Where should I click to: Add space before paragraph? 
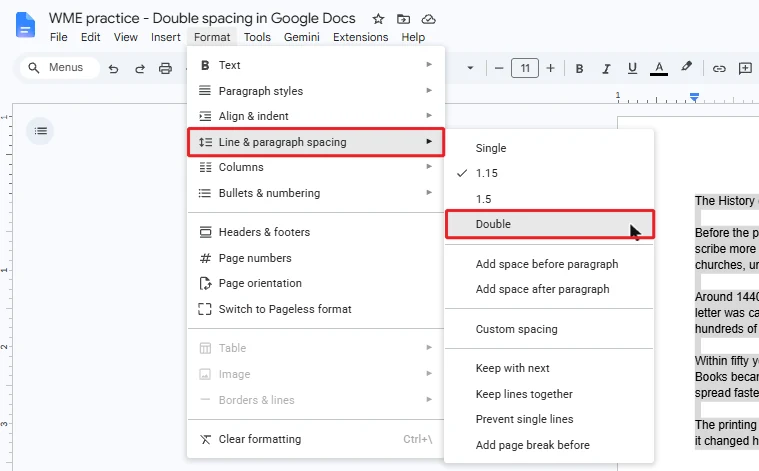click(549, 264)
